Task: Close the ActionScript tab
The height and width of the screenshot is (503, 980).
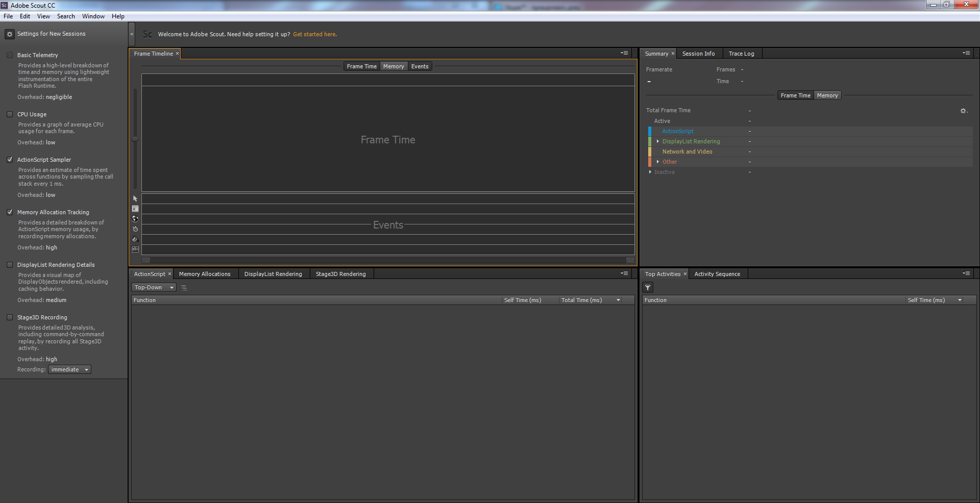Action: 169,274
